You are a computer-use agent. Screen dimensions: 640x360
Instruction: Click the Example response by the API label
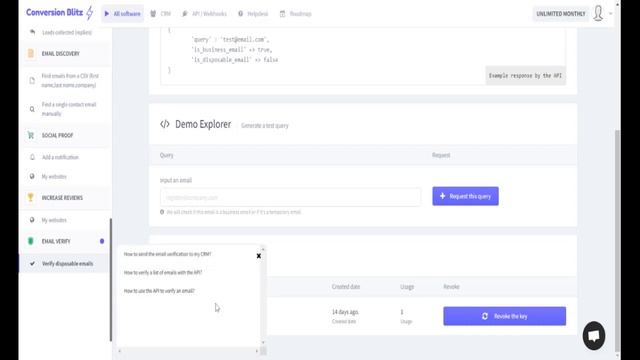tap(525, 76)
